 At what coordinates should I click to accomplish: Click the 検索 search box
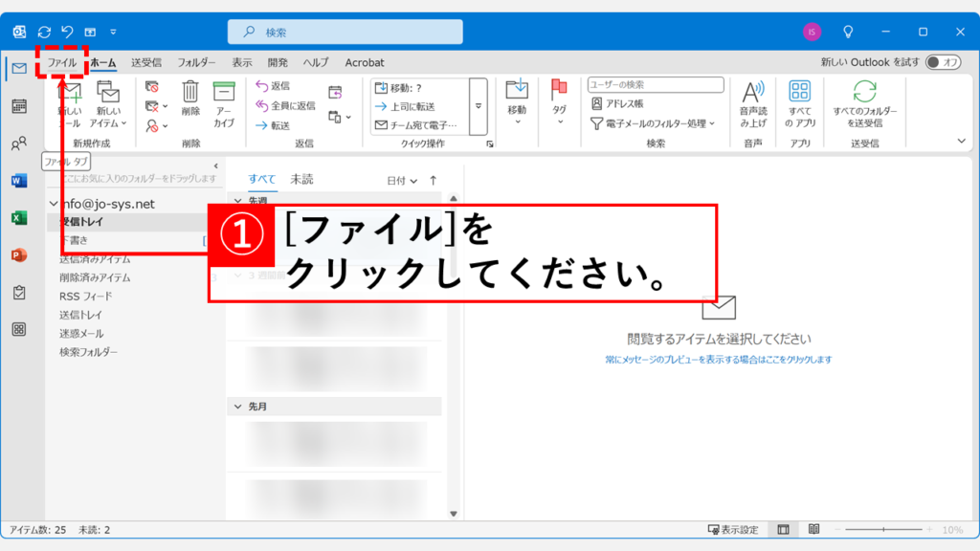(345, 32)
